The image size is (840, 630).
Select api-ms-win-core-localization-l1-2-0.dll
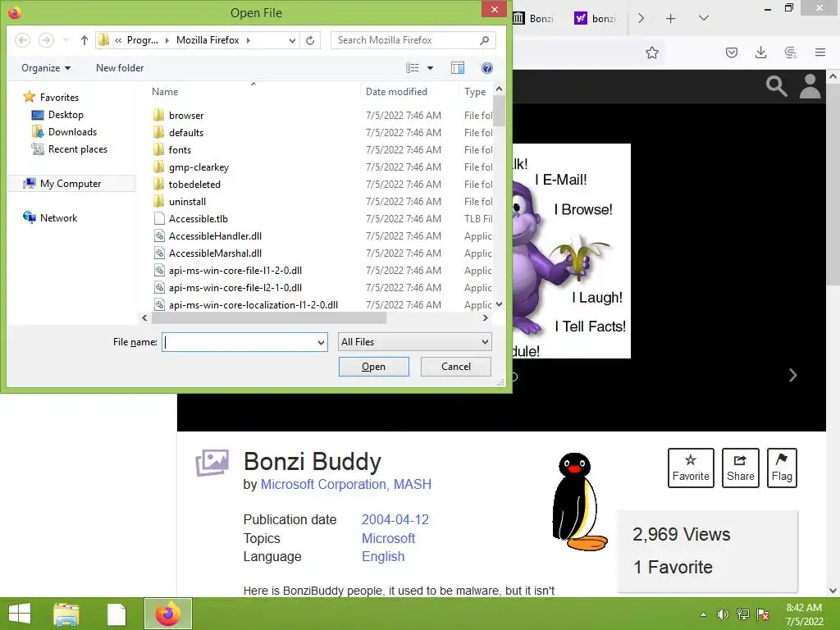pos(253,304)
